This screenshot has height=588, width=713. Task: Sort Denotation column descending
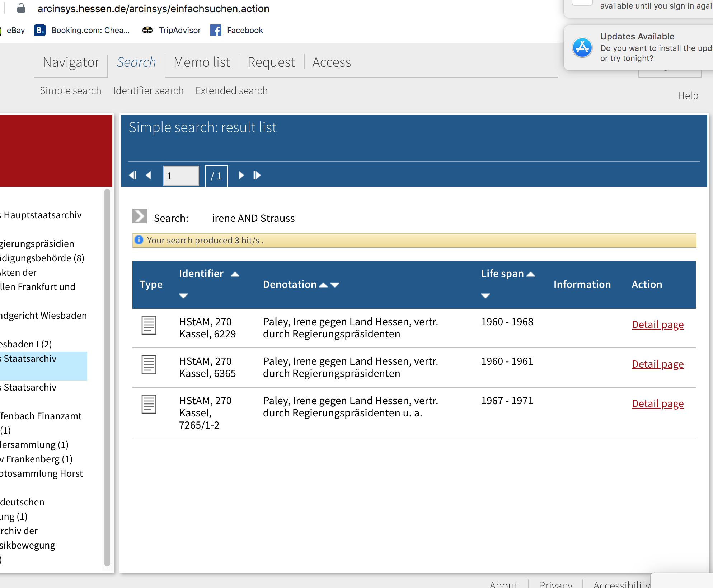coord(335,285)
